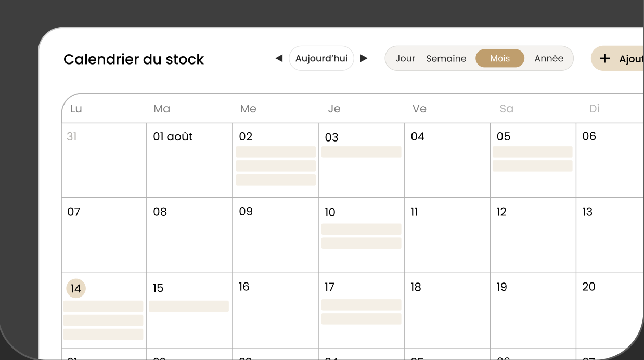Open first event bar on day 02
Image resolution: width=644 pixels, height=360 pixels.
coord(276,152)
